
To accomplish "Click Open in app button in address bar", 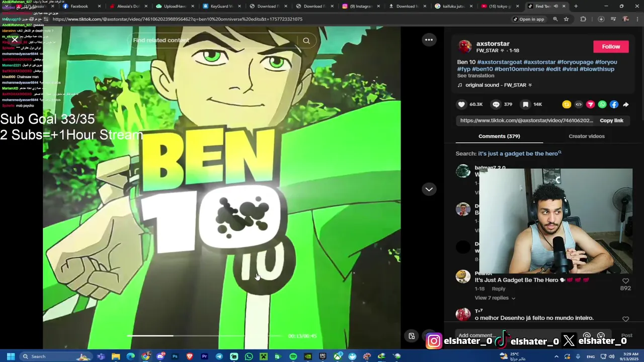I will point(528,19).
